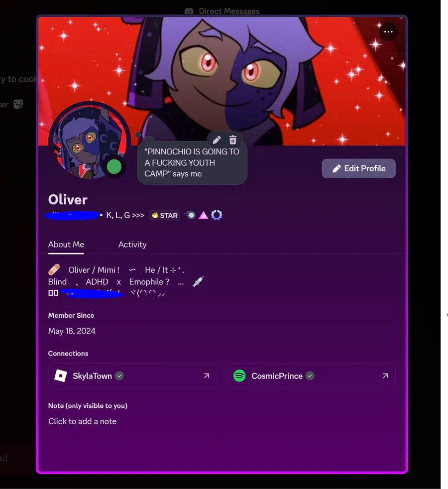Switch to the Activity tab
Viewport: 448px width, 489px height.
(x=132, y=244)
